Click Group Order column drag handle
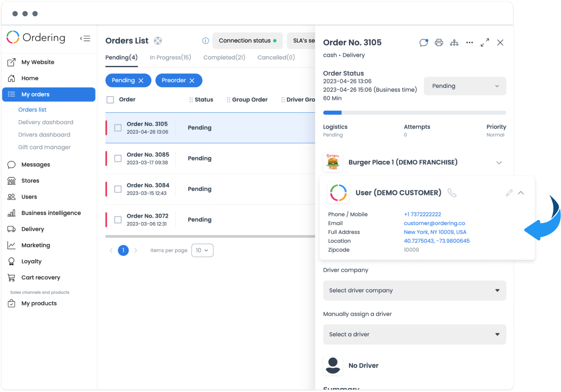 point(229,100)
